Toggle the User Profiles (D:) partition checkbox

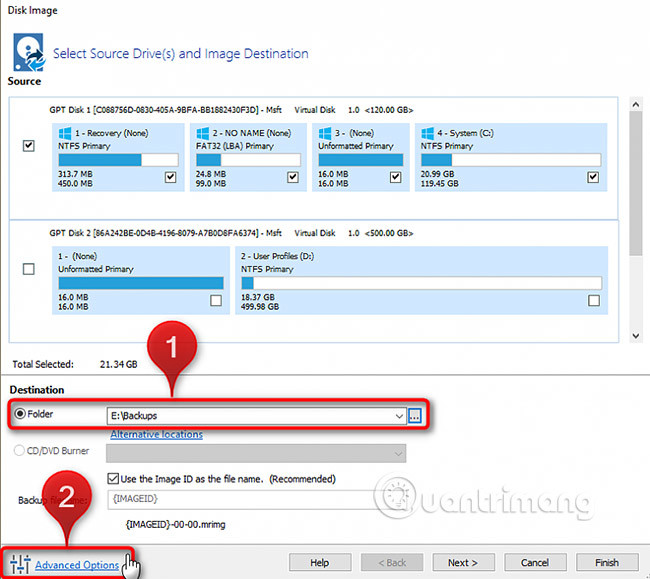point(594,300)
